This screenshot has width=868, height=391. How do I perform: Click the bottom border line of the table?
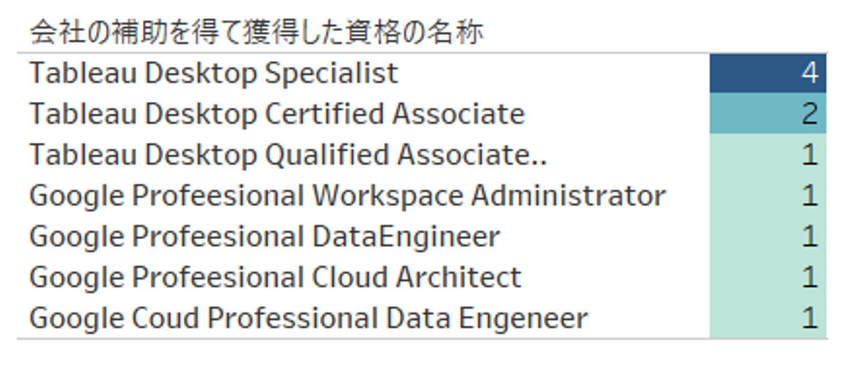pos(422,339)
